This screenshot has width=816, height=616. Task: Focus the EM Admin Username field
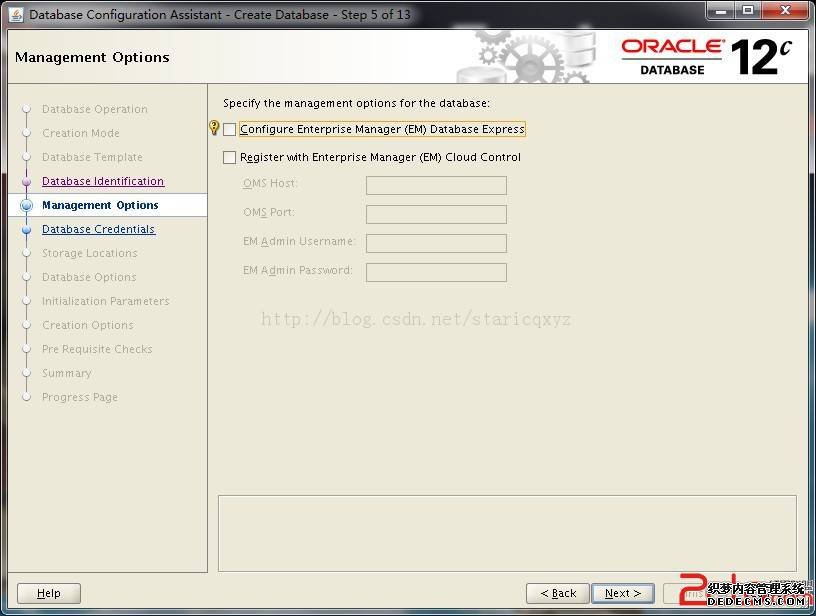tap(436, 243)
